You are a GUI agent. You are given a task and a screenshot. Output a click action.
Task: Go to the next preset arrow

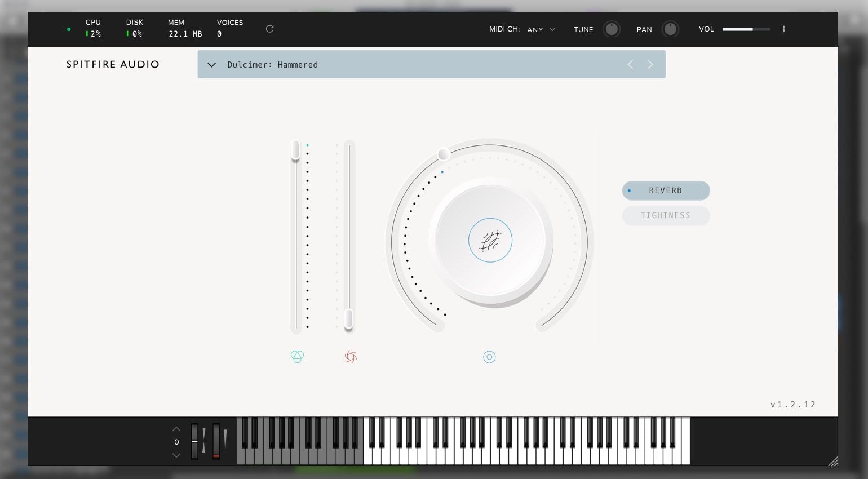[x=650, y=64]
